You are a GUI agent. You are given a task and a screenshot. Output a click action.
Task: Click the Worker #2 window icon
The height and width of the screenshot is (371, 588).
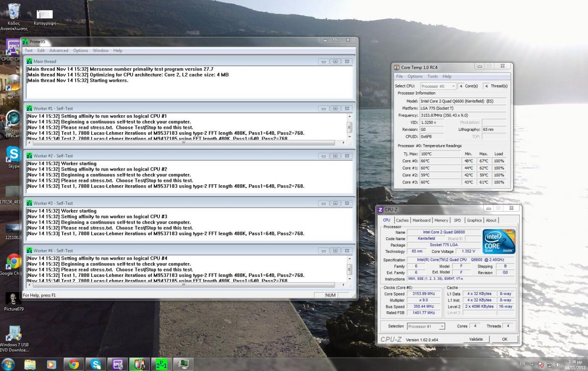click(x=29, y=156)
